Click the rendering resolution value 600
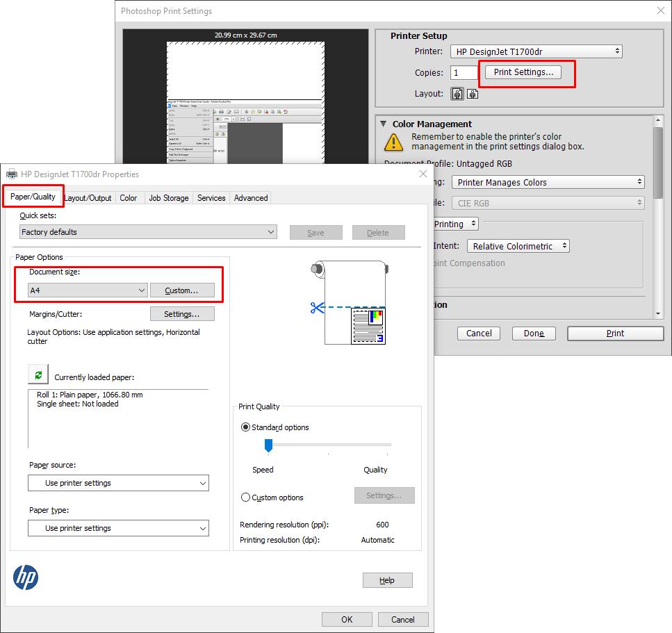This screenshot has width=672, height=633. (382, 525)
